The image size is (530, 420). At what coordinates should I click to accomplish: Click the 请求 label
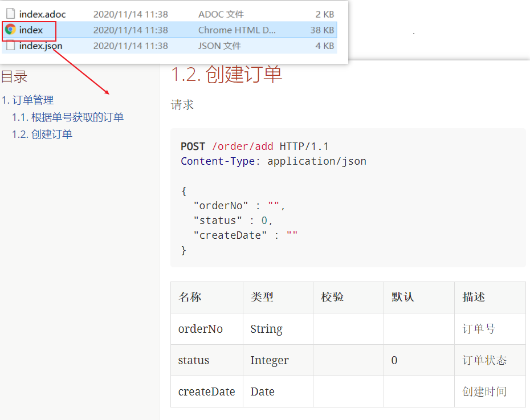point(182,104)
